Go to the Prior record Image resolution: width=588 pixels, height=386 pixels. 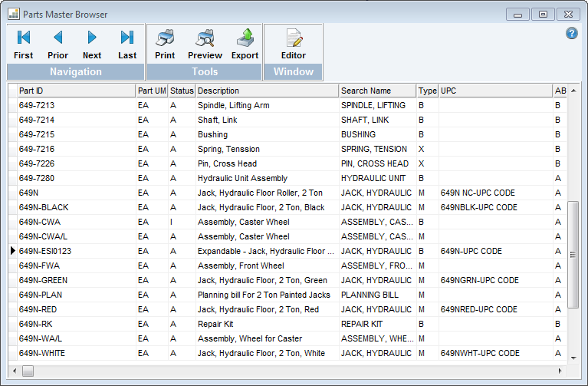click(57, 45)
